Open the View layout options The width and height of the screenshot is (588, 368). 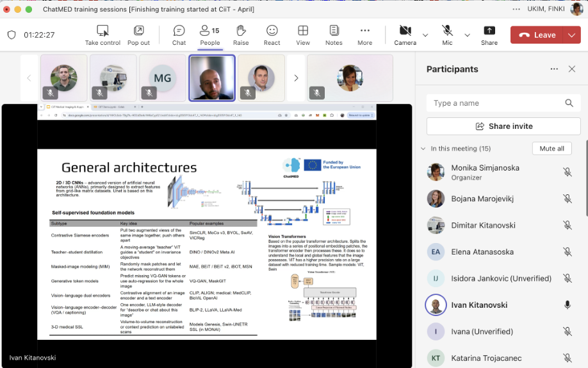coord(303,31)
